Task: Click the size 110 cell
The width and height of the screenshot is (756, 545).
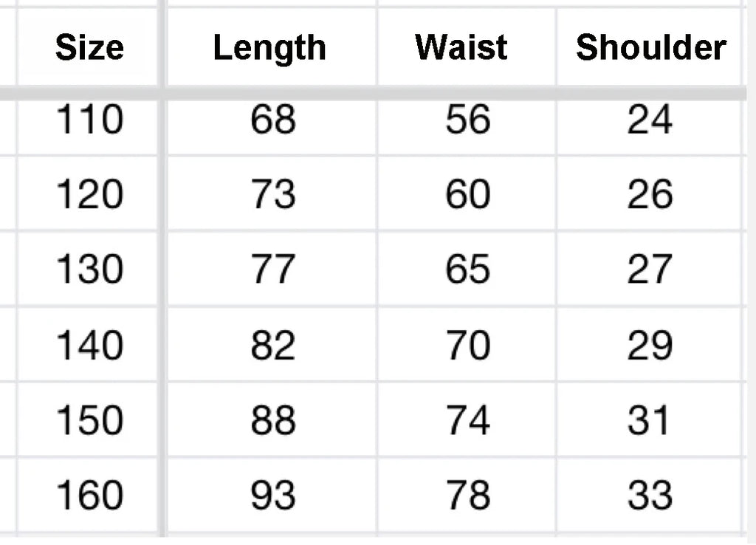Action: click(89, 120)
